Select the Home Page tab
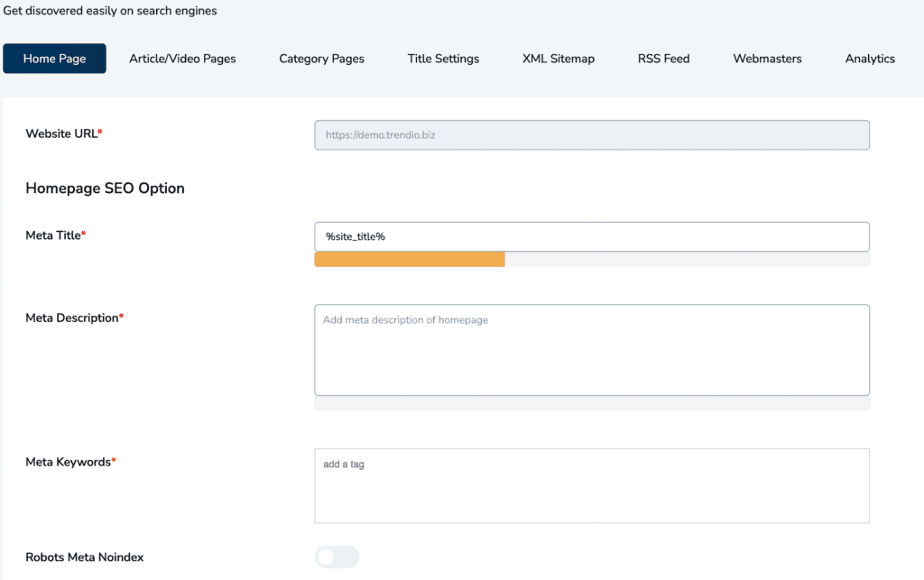 (54, 58)
